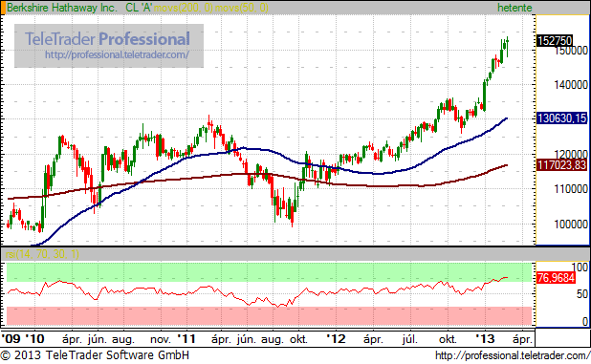This screenshot has width=591, height=364.
Task: Open the professional.teletrader.com link at bottom right
Action: [x=513, y=355]
